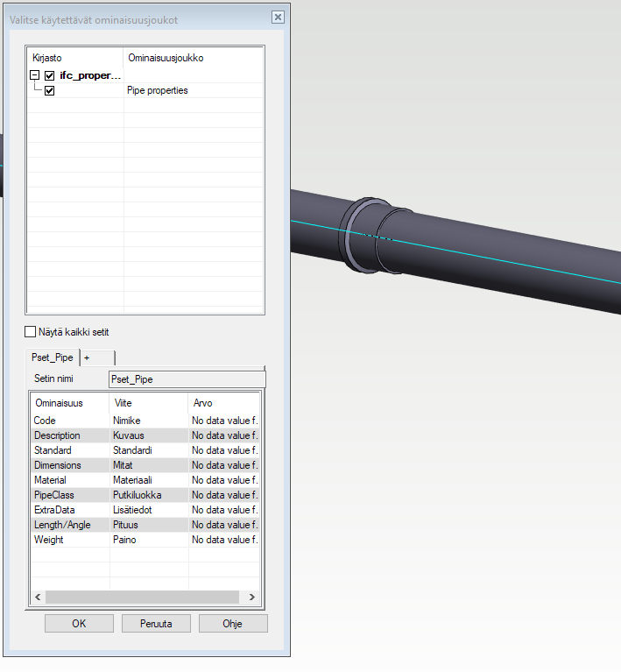Close the property set selection dialog
Screen dimensions: 621x672
click(x=278, y=18)
